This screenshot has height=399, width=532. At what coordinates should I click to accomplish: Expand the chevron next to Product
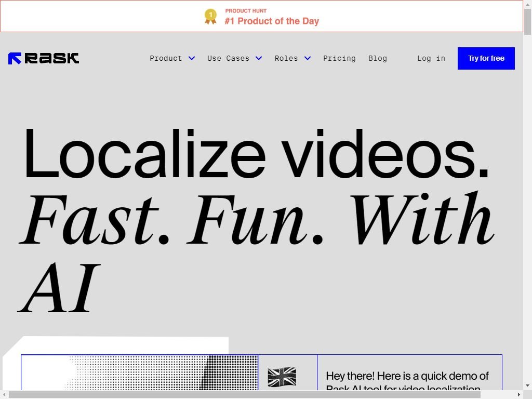pos(192,58)
